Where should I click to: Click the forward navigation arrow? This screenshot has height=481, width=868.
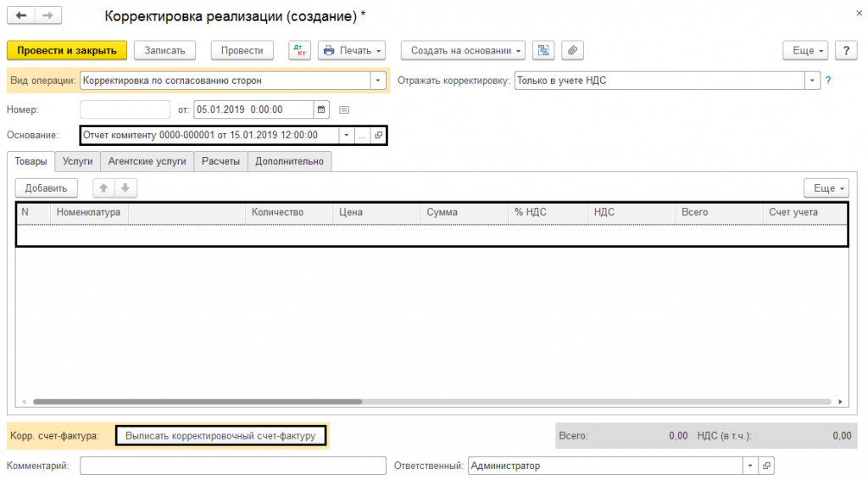pos(47,16)
